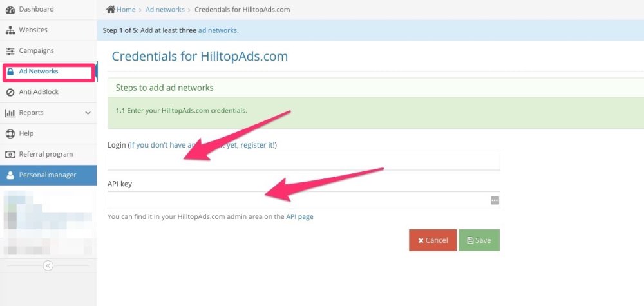The height and width of the screenshot is (306, 644).
Task: Click the Campaigns sliders icon
Action: tap(10, 51)
